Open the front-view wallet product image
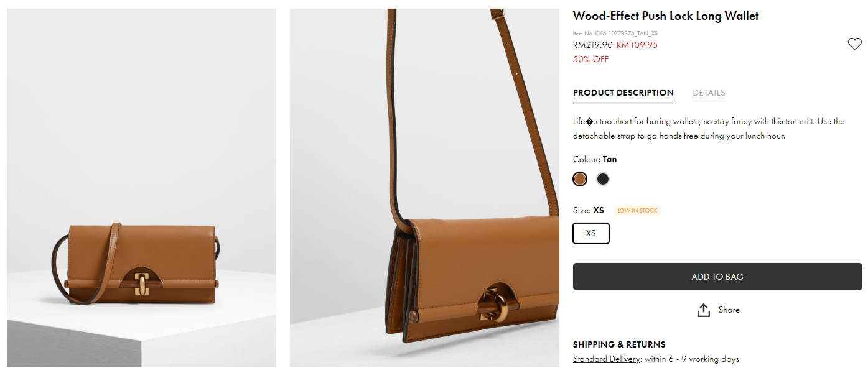Screen dimensions: 868x373 click(x=141, y=188)
